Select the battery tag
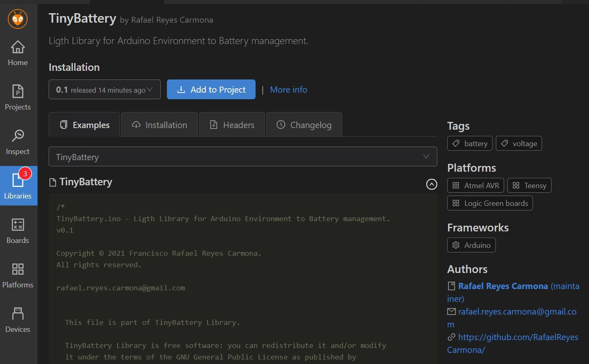 click(x=470, y=143)
